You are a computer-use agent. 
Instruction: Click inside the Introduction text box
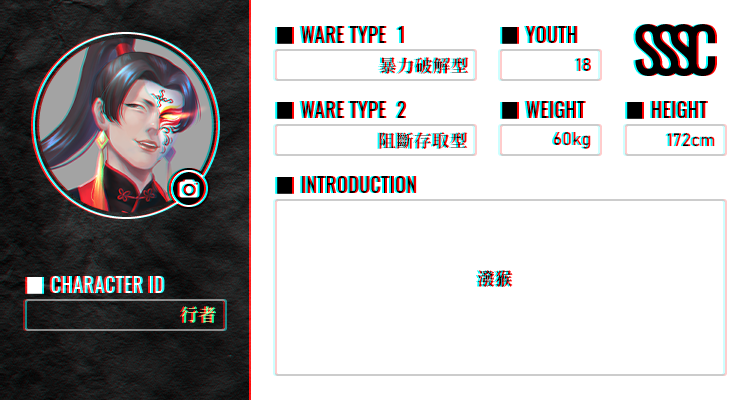tap(500, 288)
